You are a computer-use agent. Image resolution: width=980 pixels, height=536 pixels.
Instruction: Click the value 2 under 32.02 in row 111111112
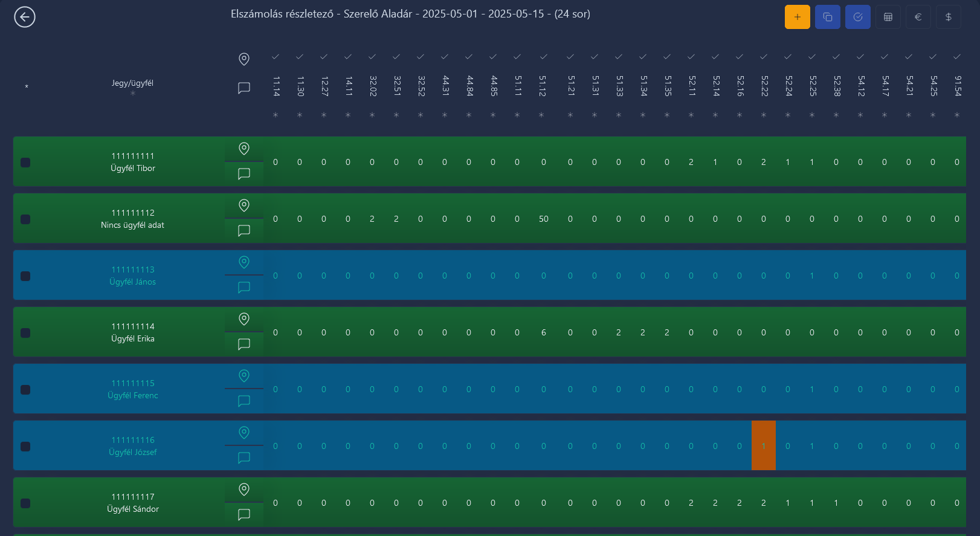372,219
